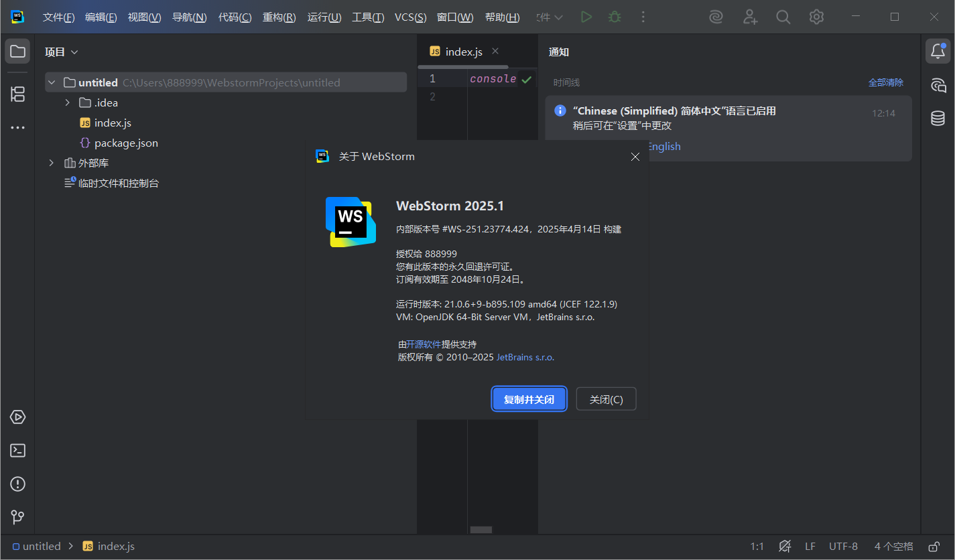955x560 pixels.
Task: Click the Search Everywhere magnifier icon
Action: pos(783,17)
